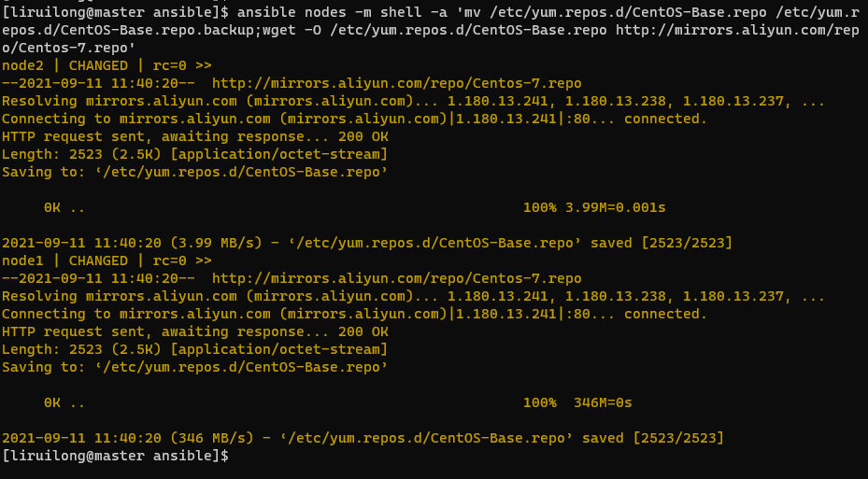Viewport: 868px width, 479px height.
Task: Click the 346M=0s download stat
Action: coord(604,402)
